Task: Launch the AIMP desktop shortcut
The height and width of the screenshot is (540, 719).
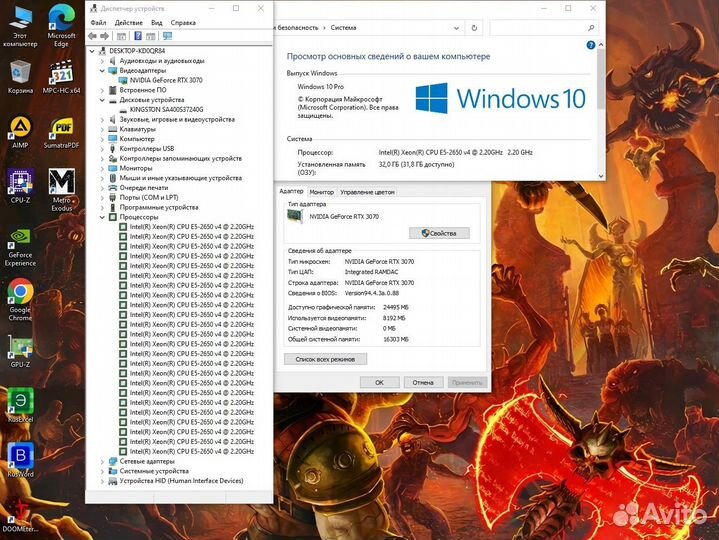Action: coord(20,132)
